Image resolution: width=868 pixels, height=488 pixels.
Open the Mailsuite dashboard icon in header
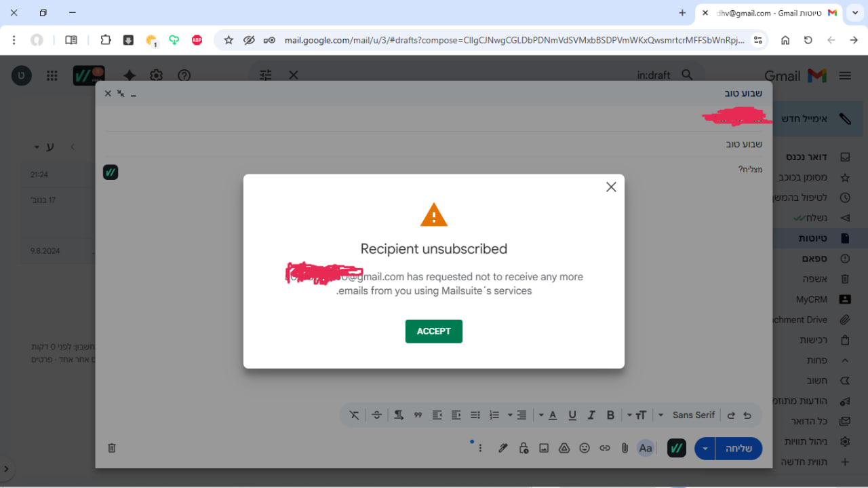[89, 75]
